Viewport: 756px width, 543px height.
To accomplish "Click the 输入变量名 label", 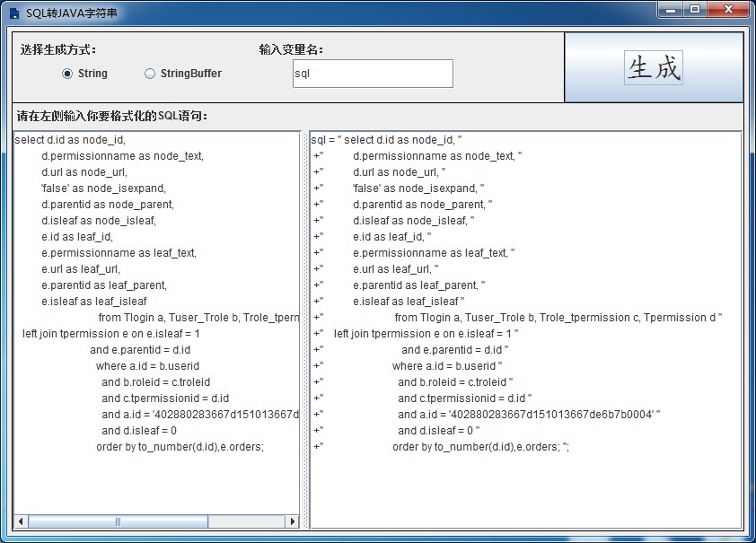I will click(x=291, y=49).
